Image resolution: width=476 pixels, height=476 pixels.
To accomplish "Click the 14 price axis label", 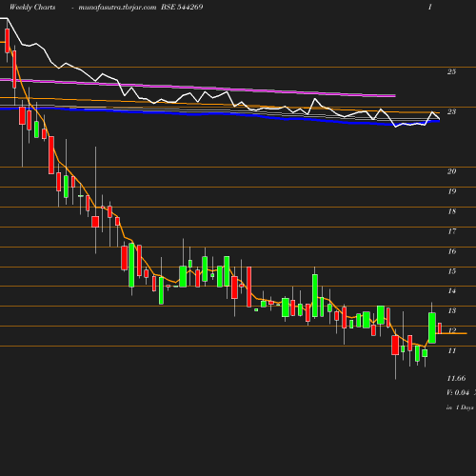I will (452, 291).
